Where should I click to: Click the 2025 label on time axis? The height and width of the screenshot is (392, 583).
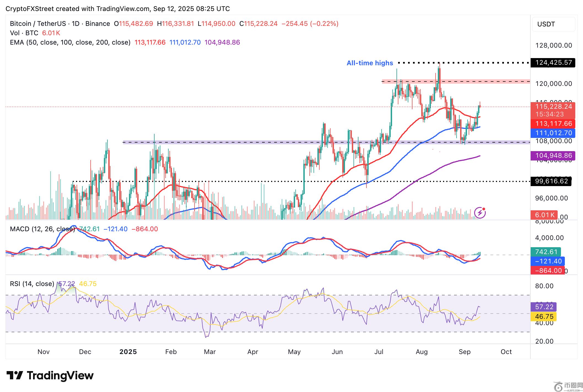coord(128,352)
